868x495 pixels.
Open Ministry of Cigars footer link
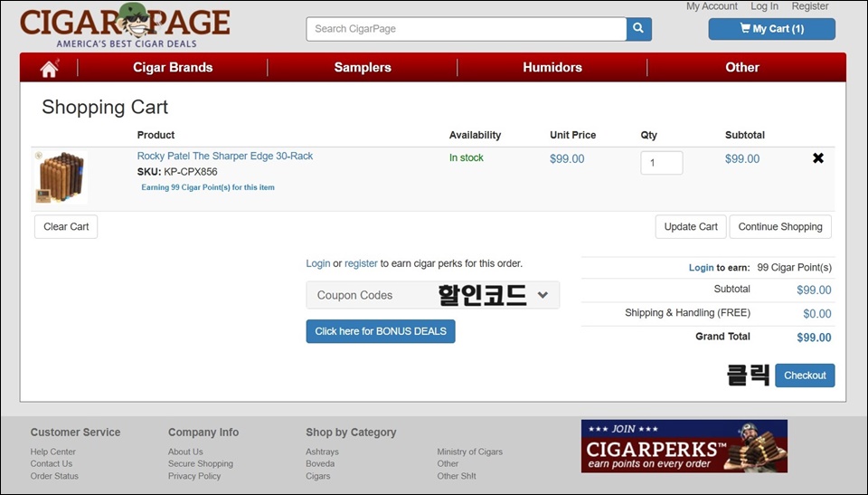click(x=470, y=452)
